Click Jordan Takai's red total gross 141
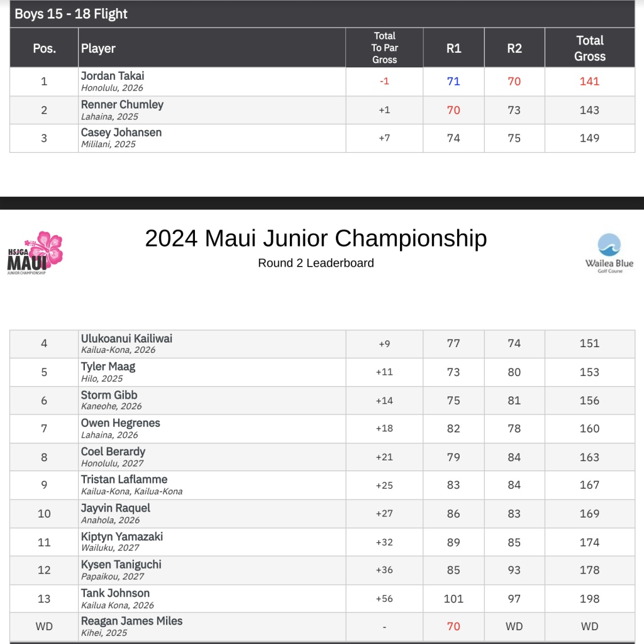 pos(589,81)
